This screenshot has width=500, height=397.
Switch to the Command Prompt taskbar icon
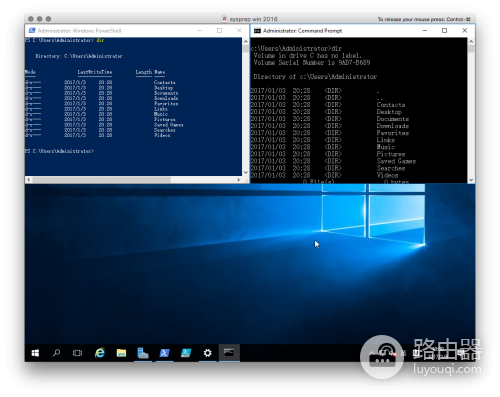click(x=229, y=353)
